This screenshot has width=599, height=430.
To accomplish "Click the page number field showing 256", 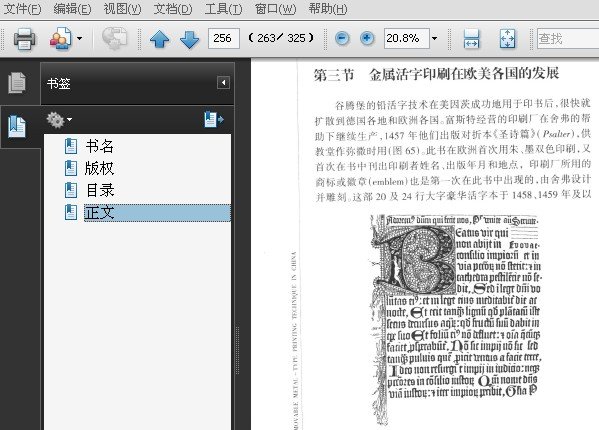I will coord(223,38).
